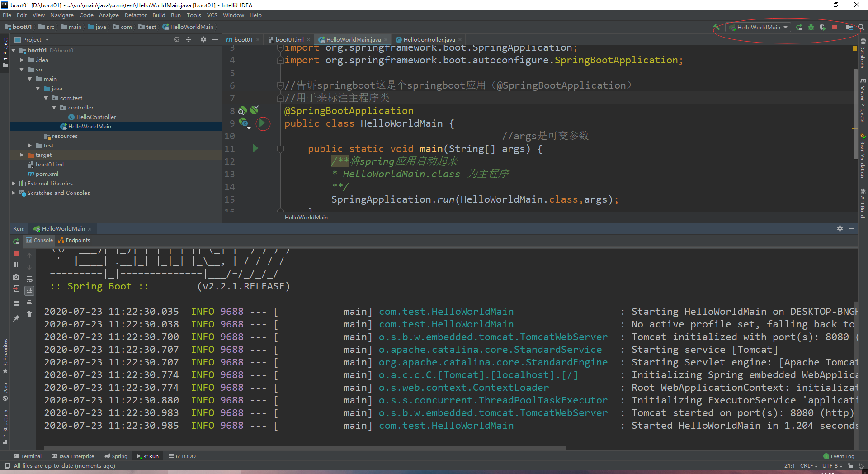
Task: Switch to the boot01.iml editor tab
Action: point(289,39)
